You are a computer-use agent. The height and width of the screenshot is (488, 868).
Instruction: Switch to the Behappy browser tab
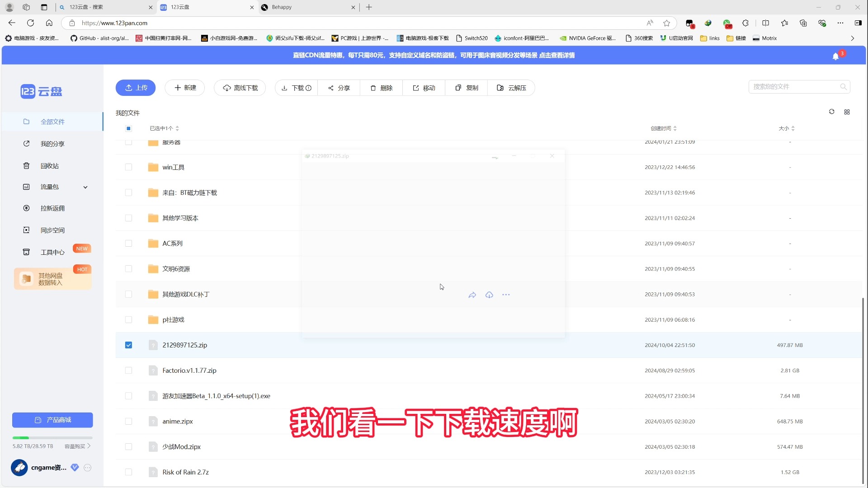[309, 7]
